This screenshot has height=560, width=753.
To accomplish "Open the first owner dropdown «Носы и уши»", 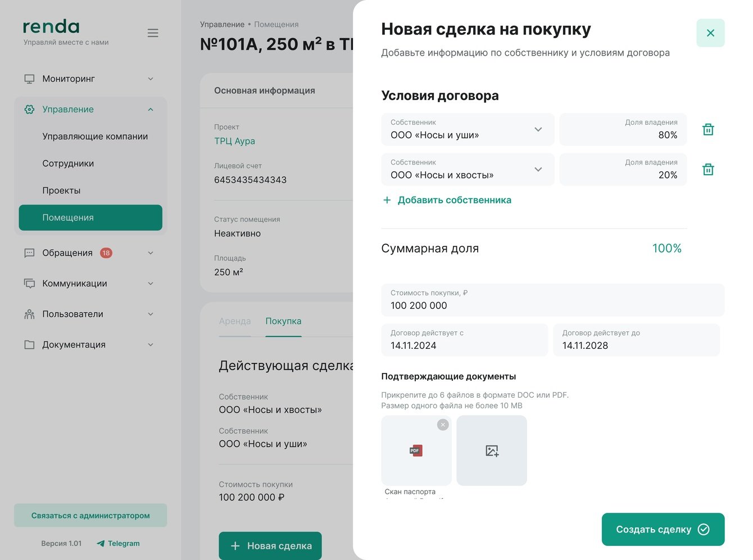I will point(468,130).
